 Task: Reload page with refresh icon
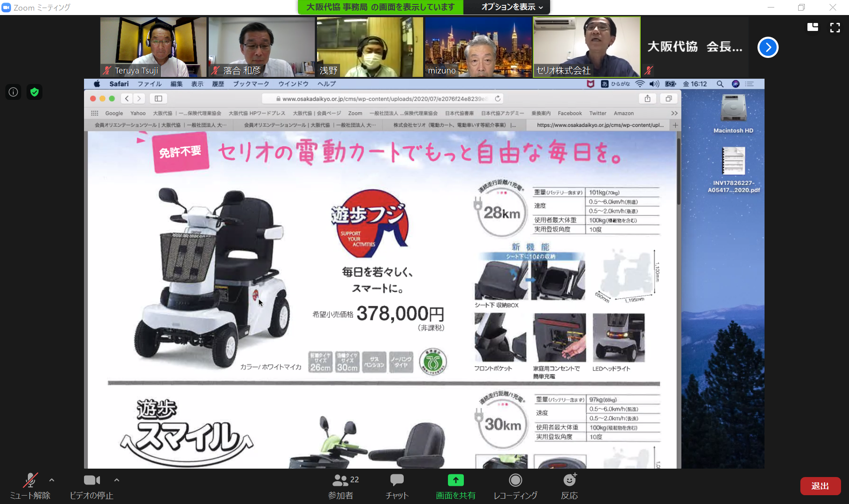497,99
